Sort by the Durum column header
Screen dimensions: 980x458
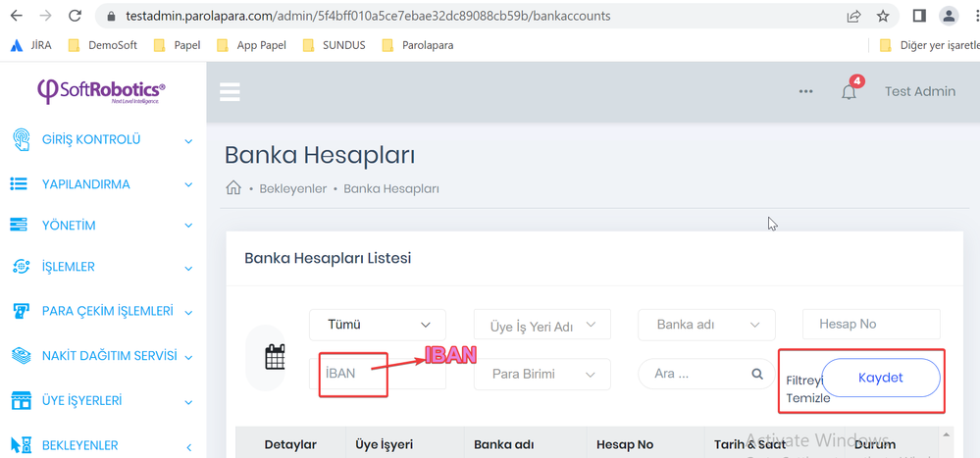875,444
